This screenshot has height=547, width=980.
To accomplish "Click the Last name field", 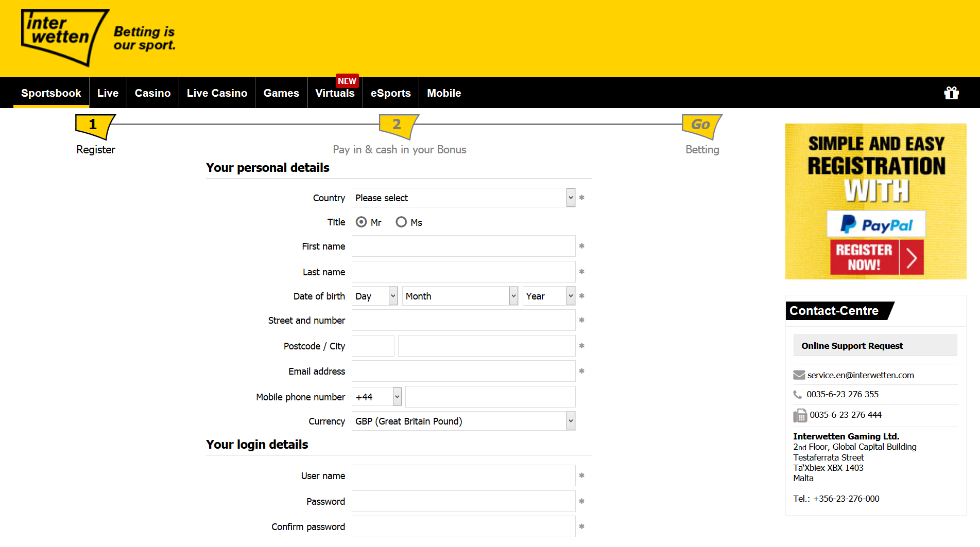I will pos(463,272).
